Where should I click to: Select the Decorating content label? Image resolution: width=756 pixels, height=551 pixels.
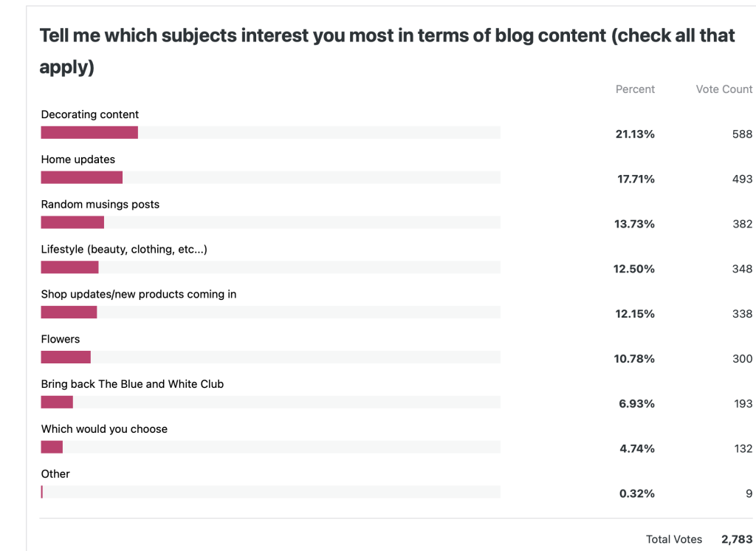point(90,114)
